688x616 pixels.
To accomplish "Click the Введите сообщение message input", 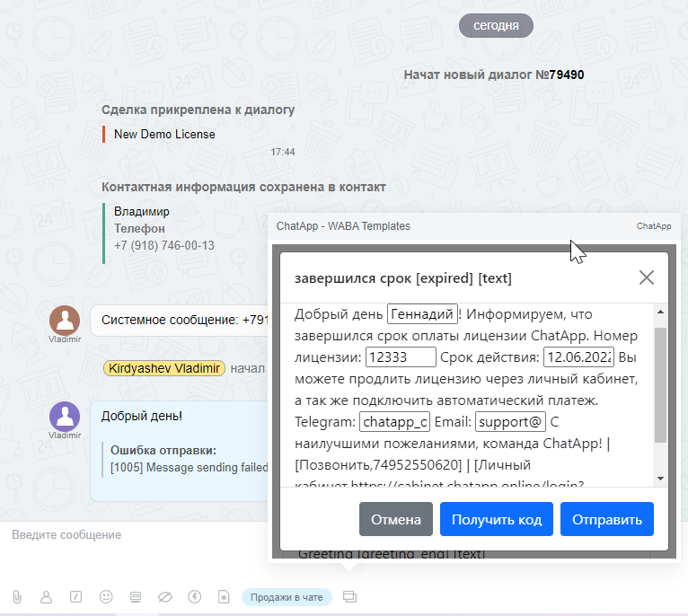I will tap(134, 535).
